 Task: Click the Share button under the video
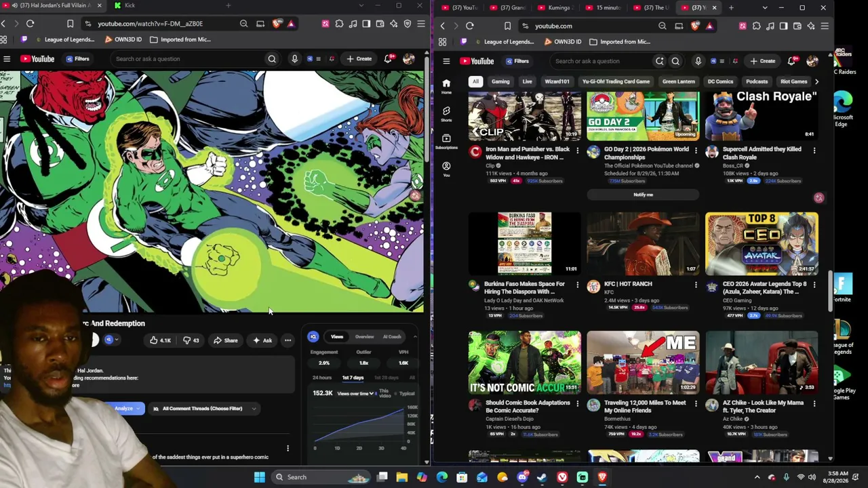226,340
